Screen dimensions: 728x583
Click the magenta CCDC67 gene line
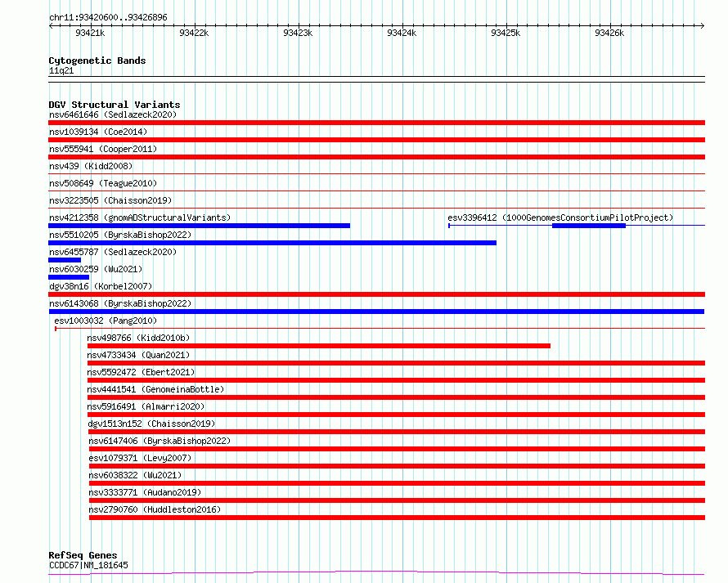coord(376,573)
